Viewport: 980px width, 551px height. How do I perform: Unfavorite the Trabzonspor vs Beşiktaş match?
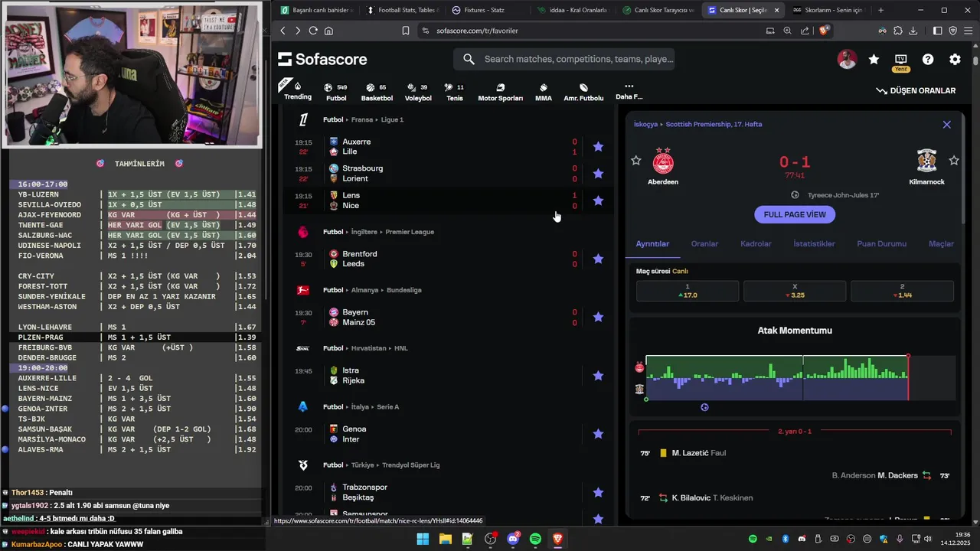(598, 492)
